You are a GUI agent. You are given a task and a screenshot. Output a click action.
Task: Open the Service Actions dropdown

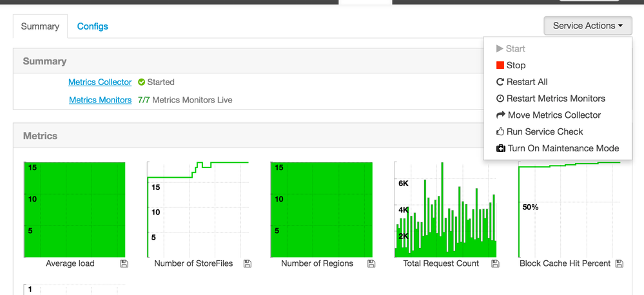tap(588, 26)
